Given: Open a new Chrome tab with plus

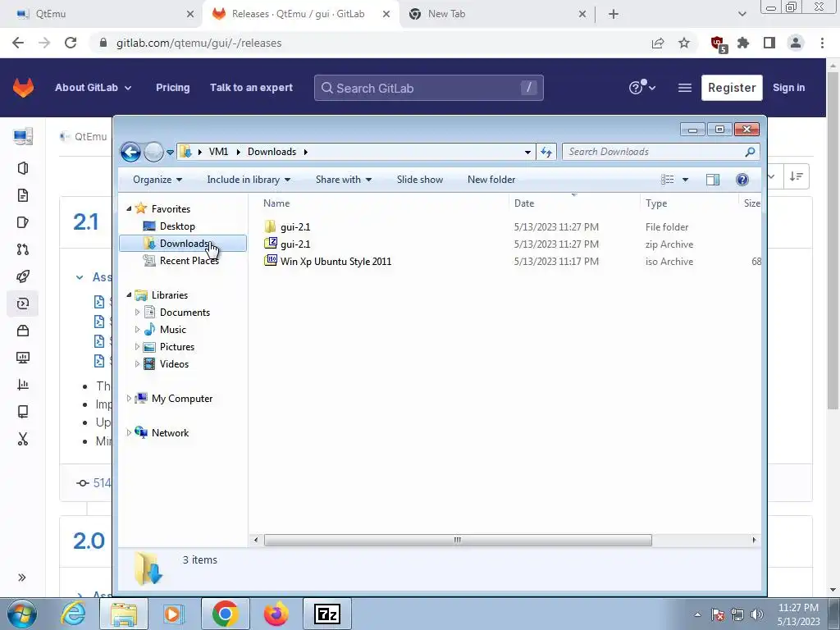Looking at the screenshot, I should [x=614, y=14].
